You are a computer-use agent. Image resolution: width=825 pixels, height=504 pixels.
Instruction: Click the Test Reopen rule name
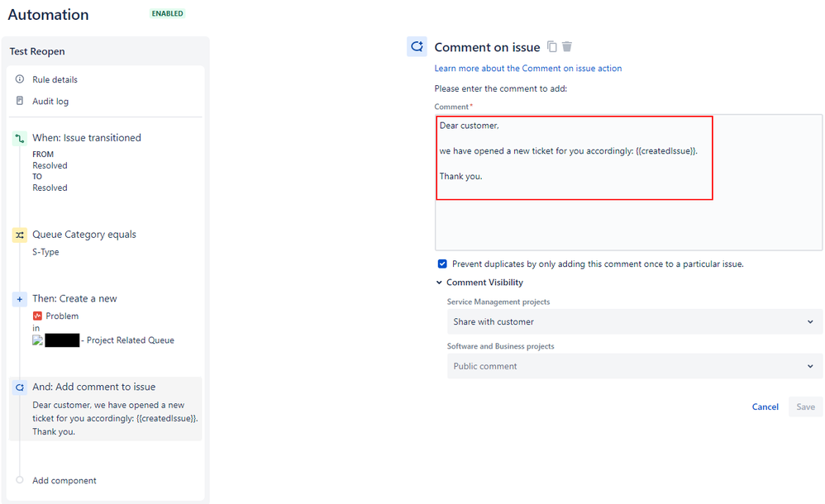[x=37, y=51]
